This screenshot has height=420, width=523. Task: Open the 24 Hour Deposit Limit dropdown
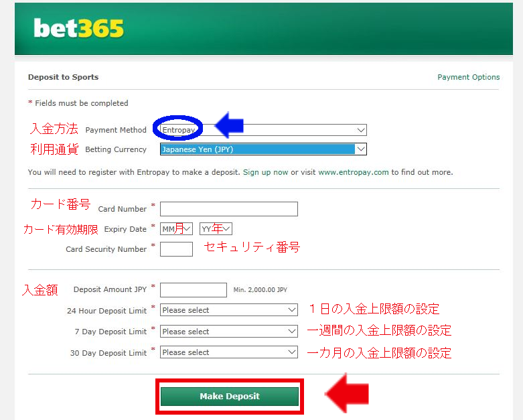pos(229,310)
